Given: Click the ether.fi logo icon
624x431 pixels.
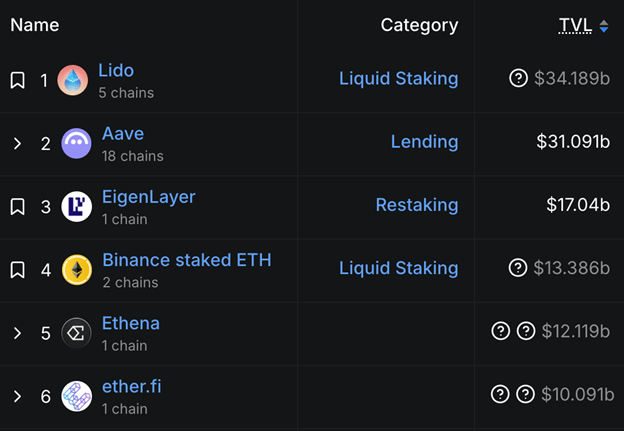Looking at the screenshot, I should [76, 396].
